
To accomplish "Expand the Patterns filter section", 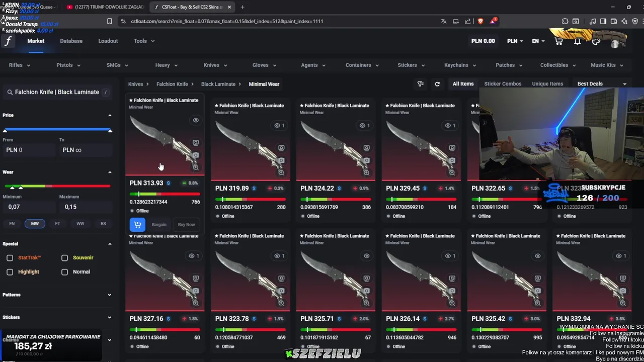I will pos(110,295).
